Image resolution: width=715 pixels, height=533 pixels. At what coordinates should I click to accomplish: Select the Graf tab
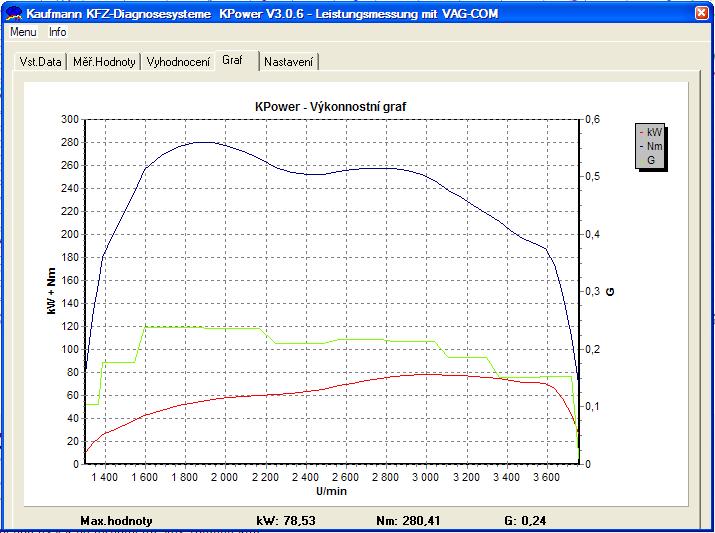point(233,61)
